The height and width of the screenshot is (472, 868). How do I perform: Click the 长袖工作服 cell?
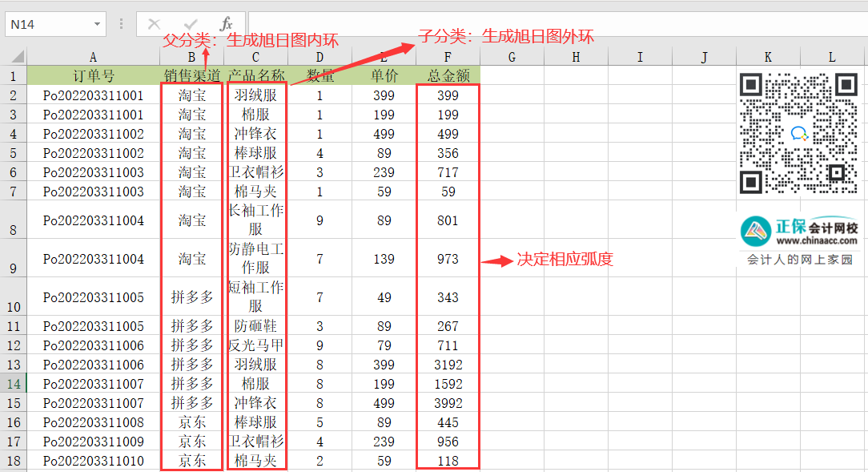click(x=255, y=220)
